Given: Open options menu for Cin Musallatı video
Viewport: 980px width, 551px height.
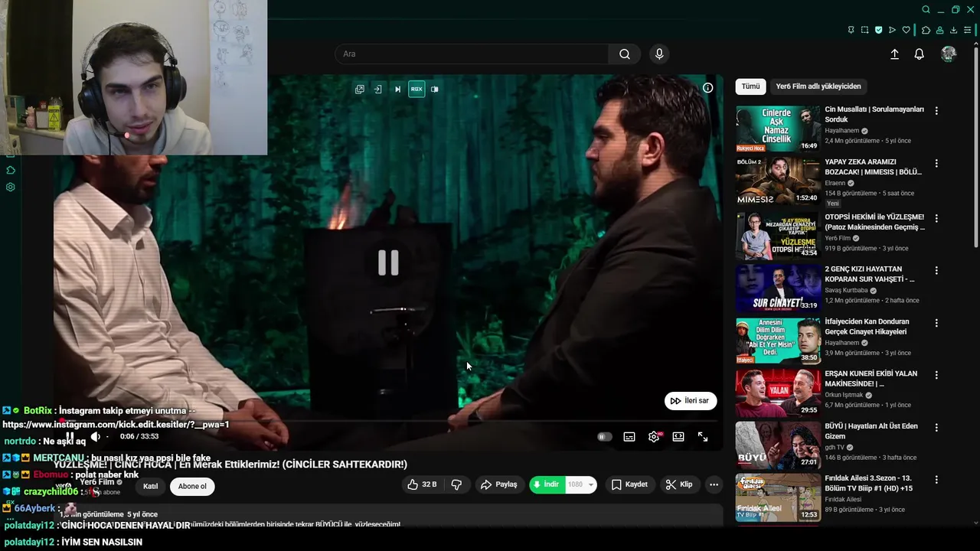Looking at the screenshot, I should click(x=936, y=111).
